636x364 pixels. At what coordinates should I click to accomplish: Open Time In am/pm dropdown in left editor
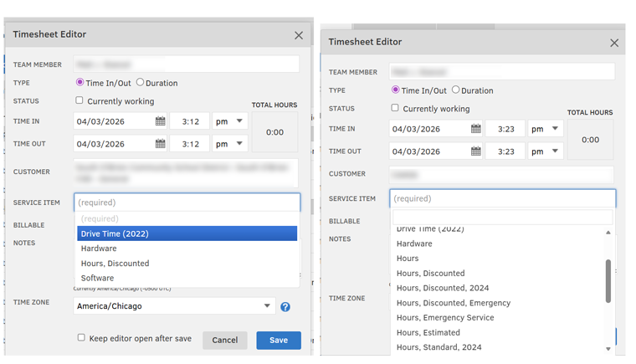pyautogui.click(x=229, y=121)
